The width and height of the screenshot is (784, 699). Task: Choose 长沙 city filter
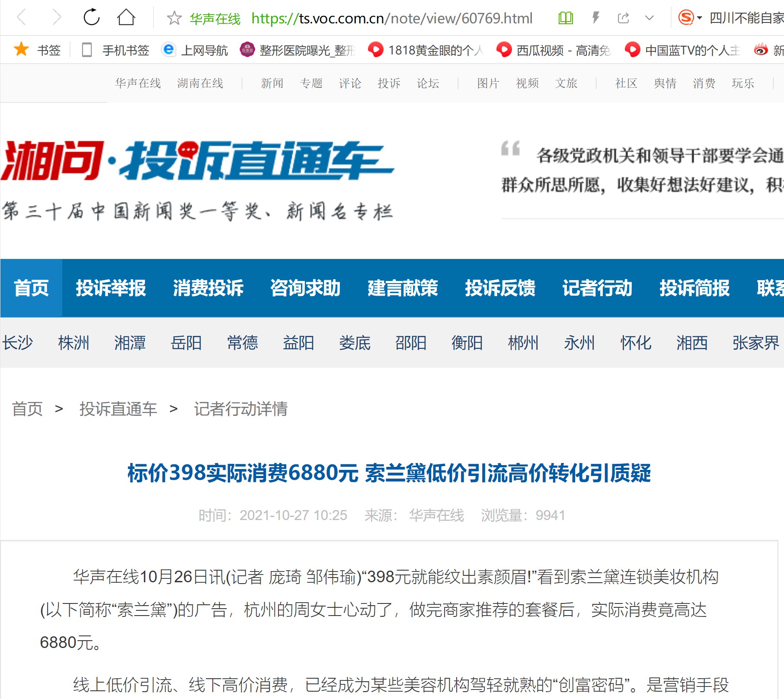click(x=18, y=343)
